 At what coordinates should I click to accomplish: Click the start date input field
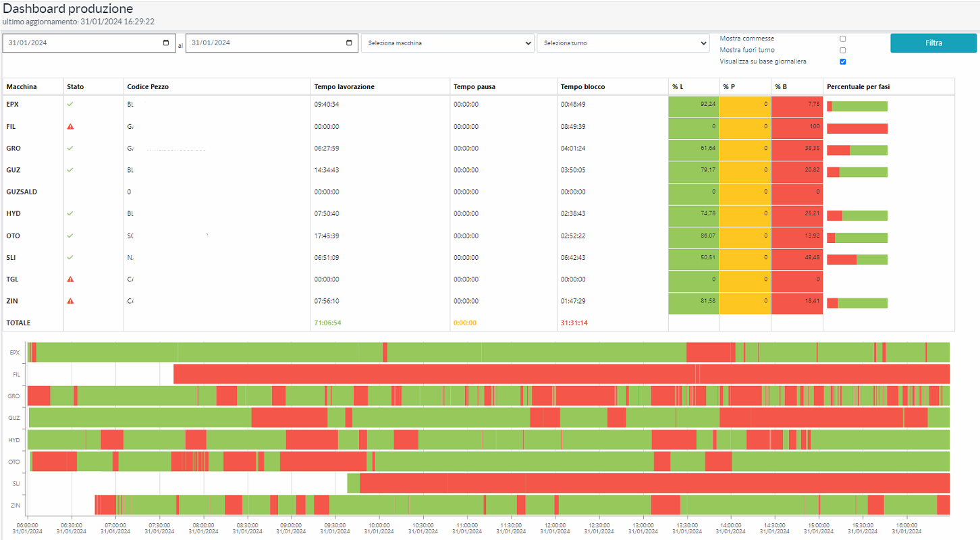(x=89, y=43)
